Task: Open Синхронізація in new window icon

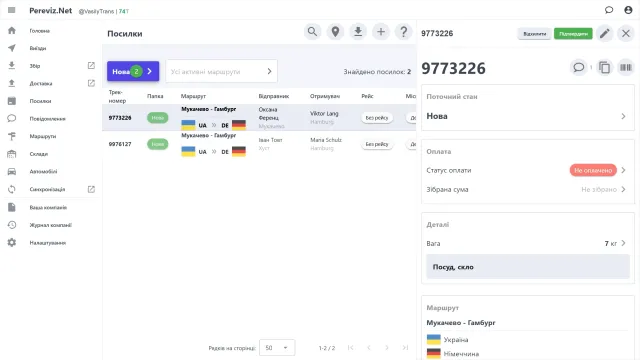Action: point(91,189)
